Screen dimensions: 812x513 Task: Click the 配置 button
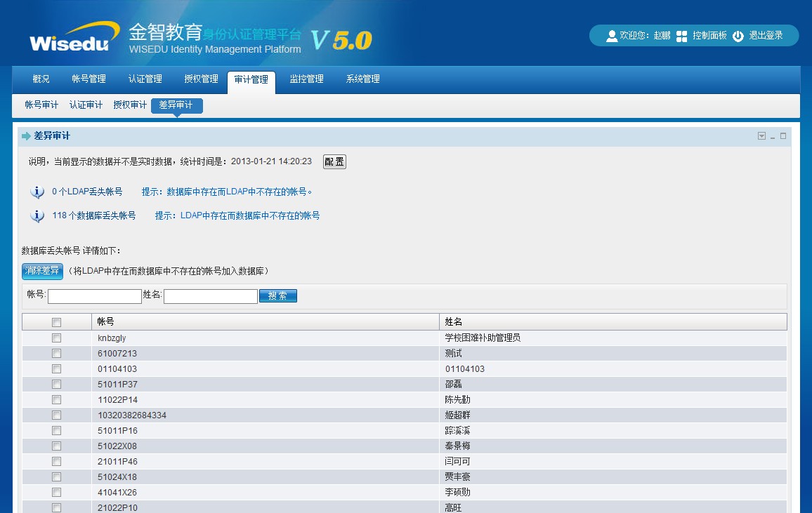(x=334, y=162)
